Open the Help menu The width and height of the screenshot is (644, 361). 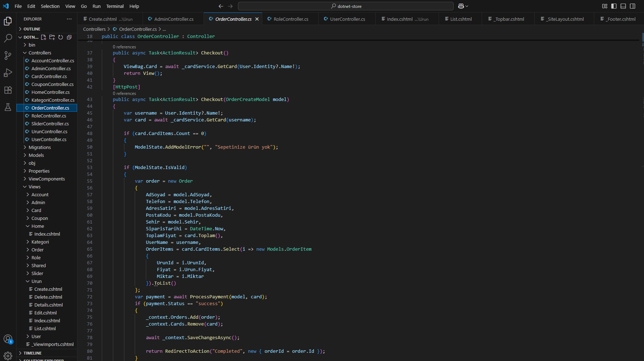[134, 6]
